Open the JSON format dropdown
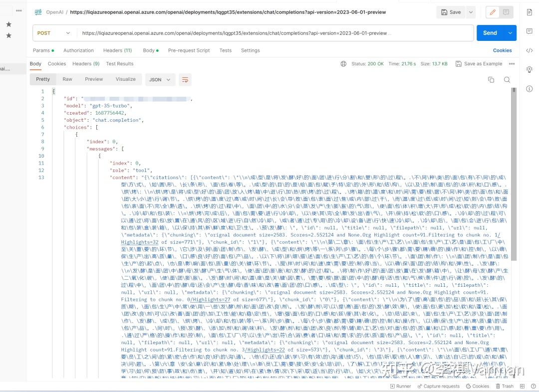 160,79
